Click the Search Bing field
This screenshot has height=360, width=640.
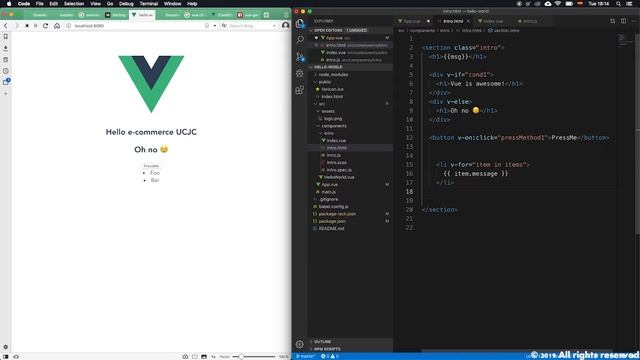pos(249,25)
